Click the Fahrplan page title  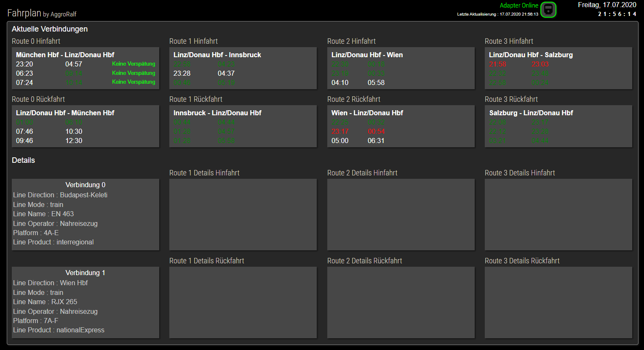pos(24,13)
